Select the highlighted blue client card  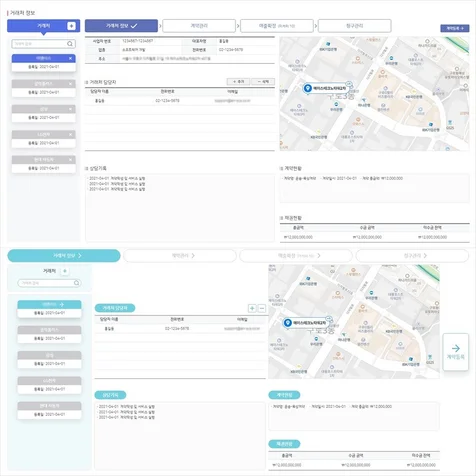click(x=44, y=63)
